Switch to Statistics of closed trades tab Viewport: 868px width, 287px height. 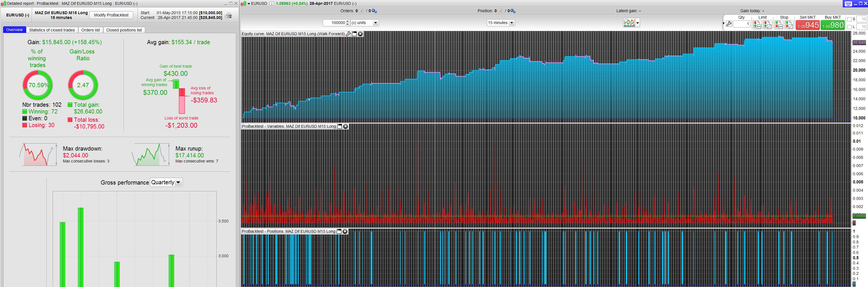pyautogui.click(x=52, y=30)
